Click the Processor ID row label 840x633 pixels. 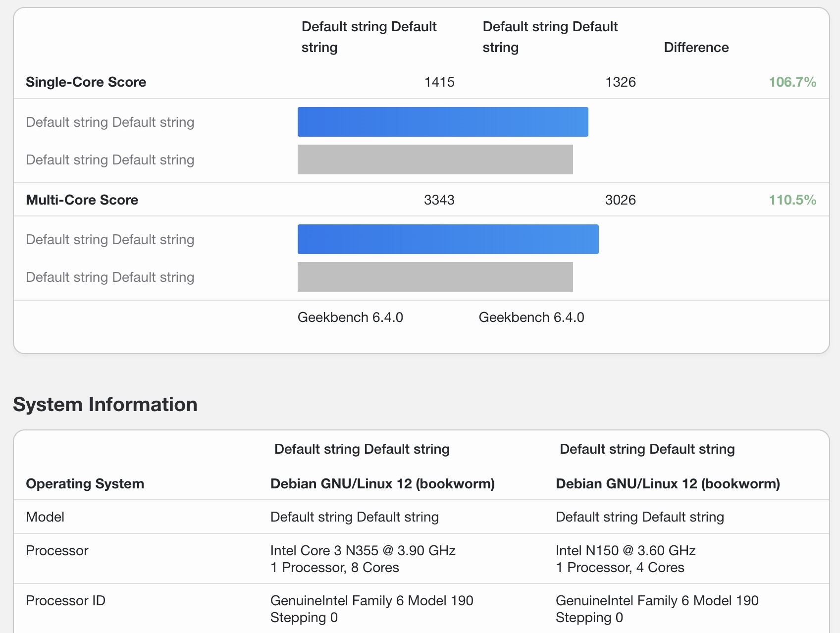click(65, 601)
